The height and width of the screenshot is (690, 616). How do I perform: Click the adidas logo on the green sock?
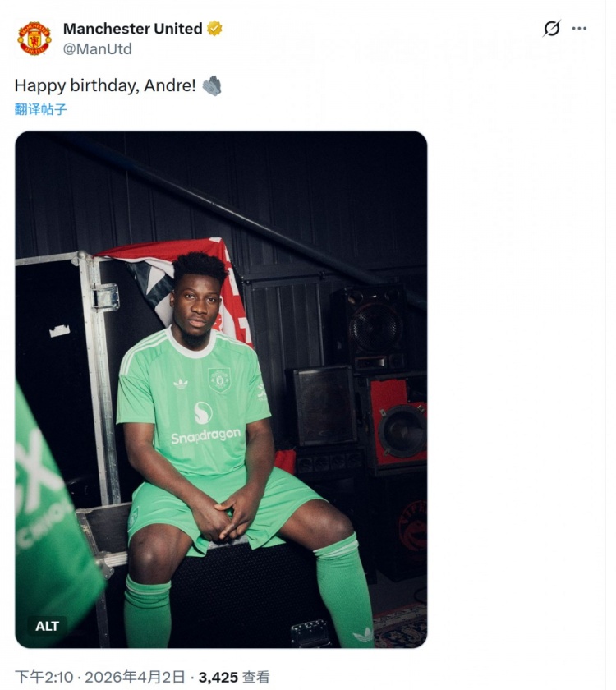(362, 634)
